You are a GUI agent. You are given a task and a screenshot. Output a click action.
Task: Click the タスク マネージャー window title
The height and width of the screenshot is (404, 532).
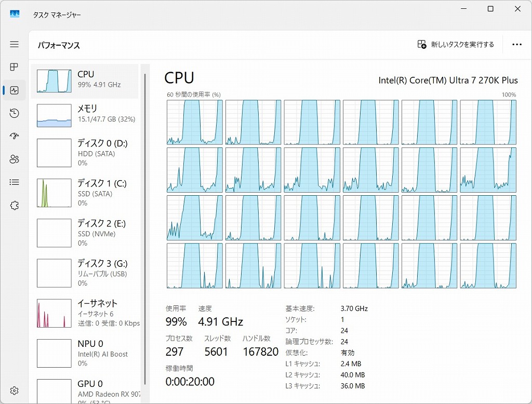tap(57, 15)
